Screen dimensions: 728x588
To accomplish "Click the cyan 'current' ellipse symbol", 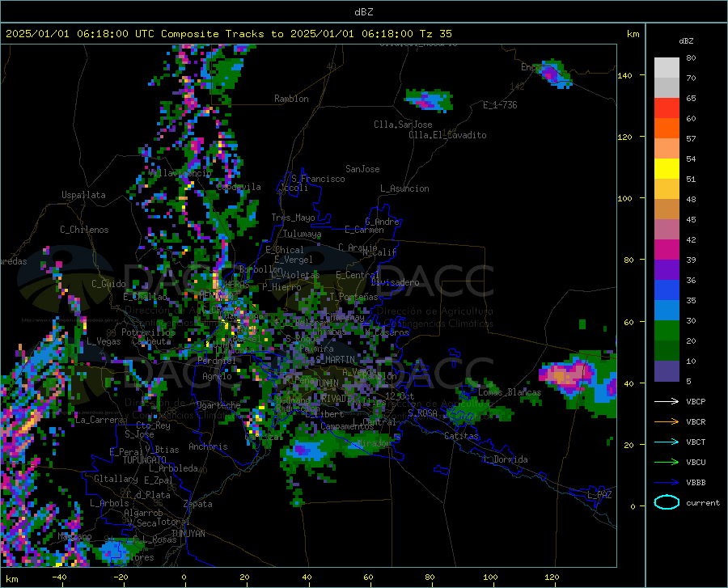I will click(667, 502).
